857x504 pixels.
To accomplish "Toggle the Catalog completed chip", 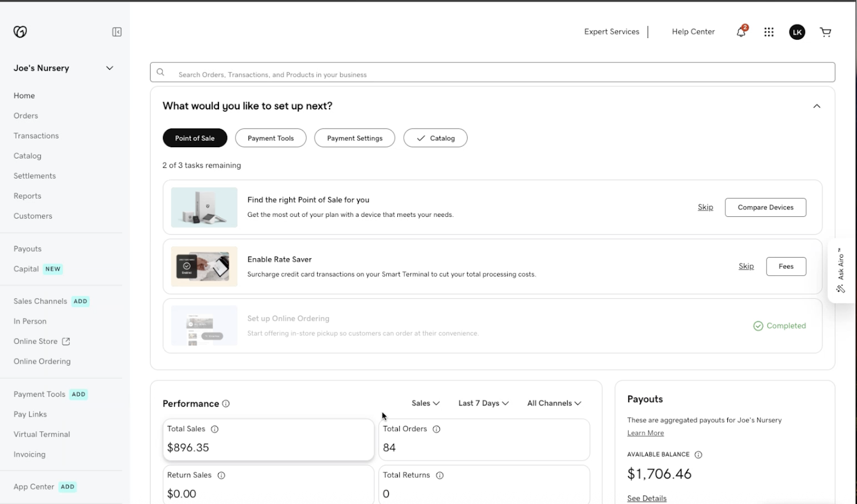I will pos(435,138).
